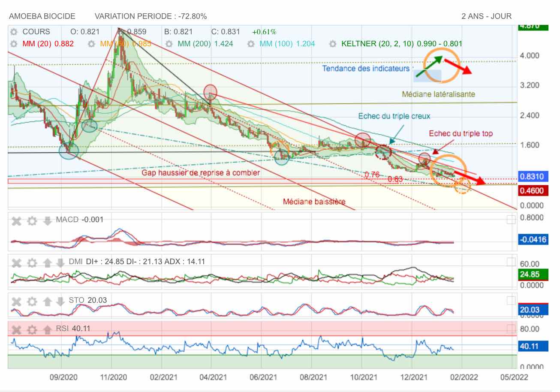Open settings gear next to COURS

tap(14, 32)
